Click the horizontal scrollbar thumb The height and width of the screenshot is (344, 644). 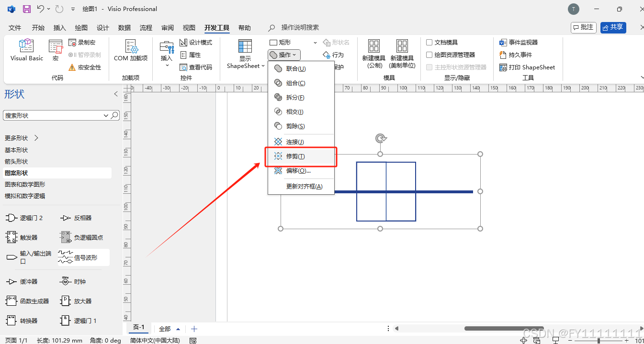(x=504, y=329)
